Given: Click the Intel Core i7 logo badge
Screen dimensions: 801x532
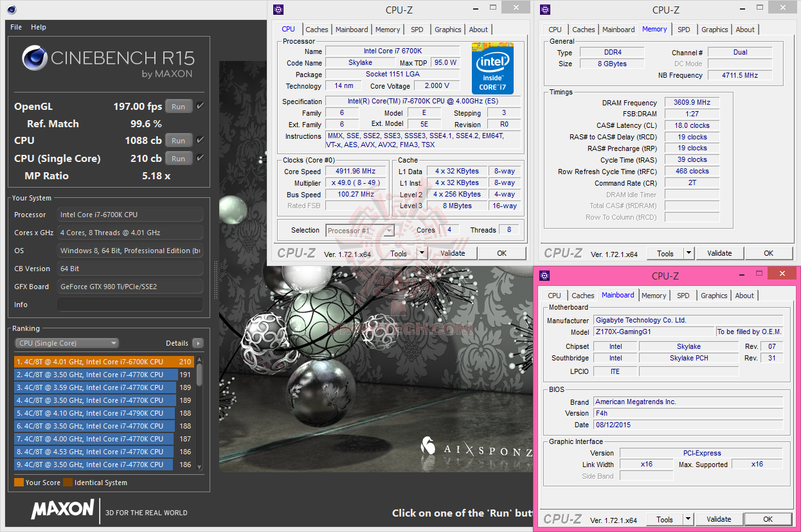Looking at the screenshot, I should click(x=494, y=69).
